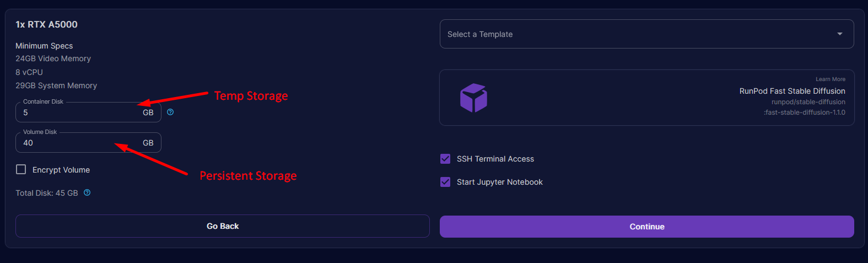Click the Total Disk: 45 GB text
868x263 pixels.
[x=47, y=193]
